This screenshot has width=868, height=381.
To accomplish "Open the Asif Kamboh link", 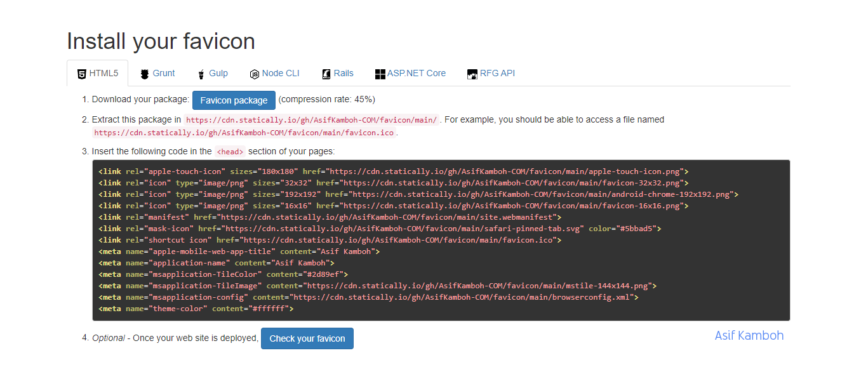I will (749, 335).
